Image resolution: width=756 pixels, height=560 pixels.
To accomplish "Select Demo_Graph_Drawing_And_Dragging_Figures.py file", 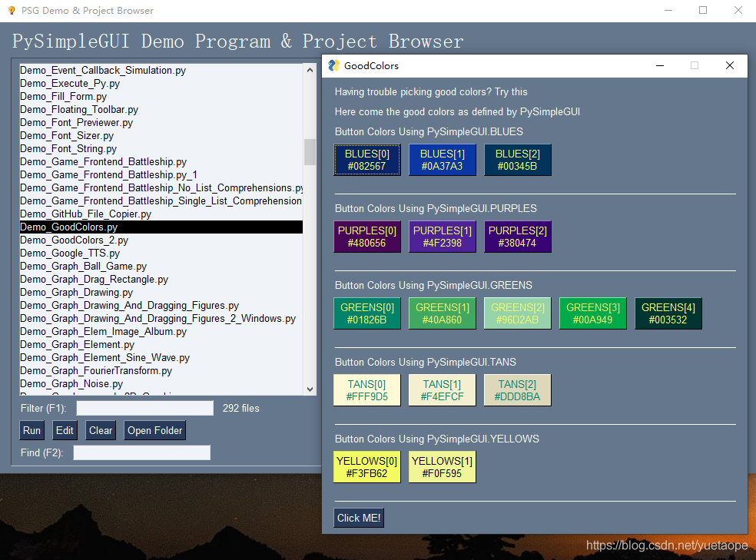I will [x=161, y=305].
